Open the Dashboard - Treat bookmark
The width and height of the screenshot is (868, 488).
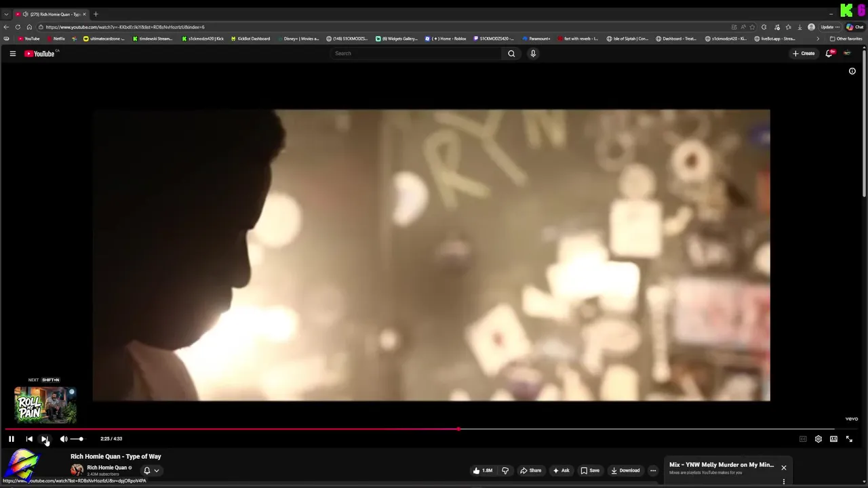676,39
